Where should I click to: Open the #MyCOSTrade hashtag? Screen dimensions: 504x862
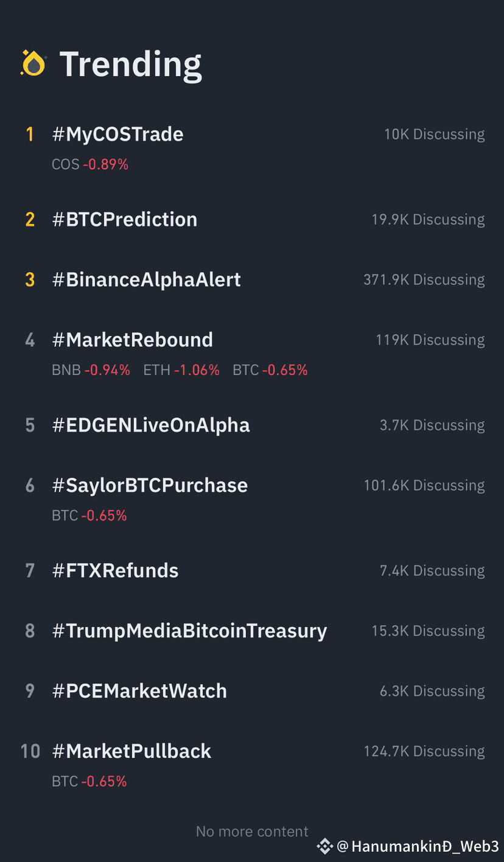(118, 134)
